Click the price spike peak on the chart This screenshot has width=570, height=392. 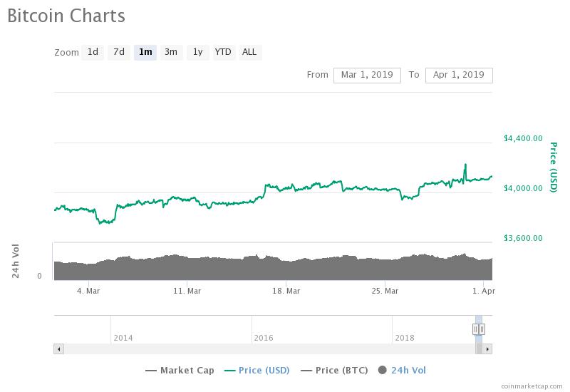[465, 165]
